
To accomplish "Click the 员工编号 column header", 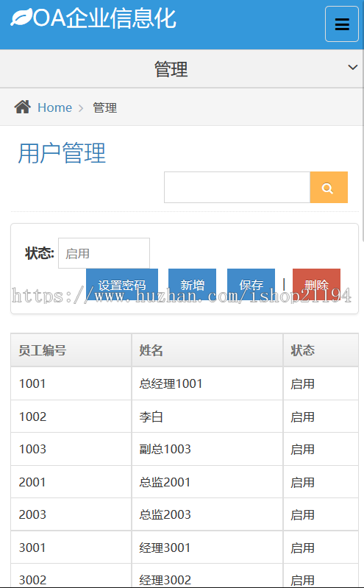I will pyautogui.click(x=71, y=350).
